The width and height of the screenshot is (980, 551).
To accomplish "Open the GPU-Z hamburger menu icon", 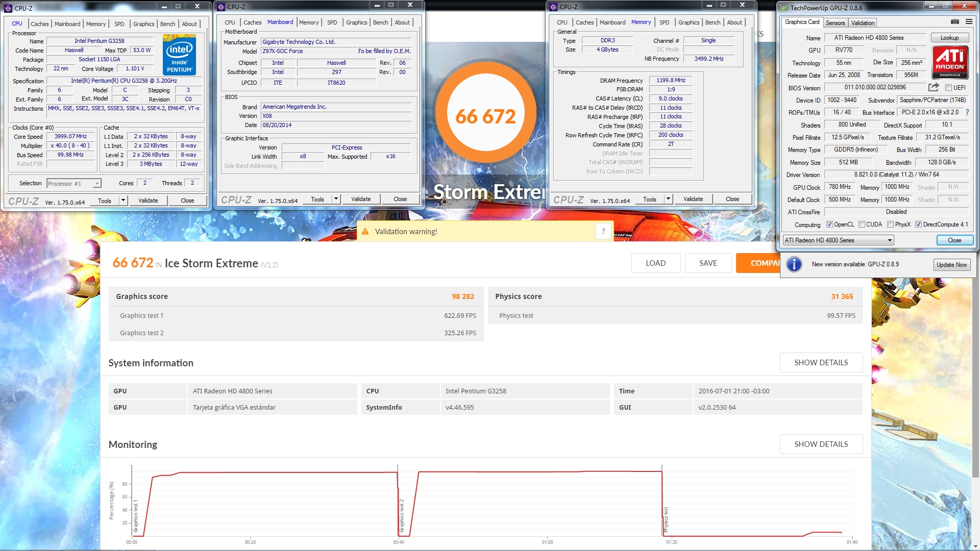I will [x=969, y=22].
